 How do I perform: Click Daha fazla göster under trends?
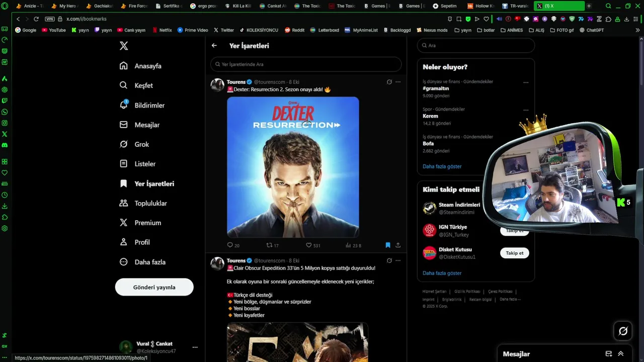coord(442,166)
